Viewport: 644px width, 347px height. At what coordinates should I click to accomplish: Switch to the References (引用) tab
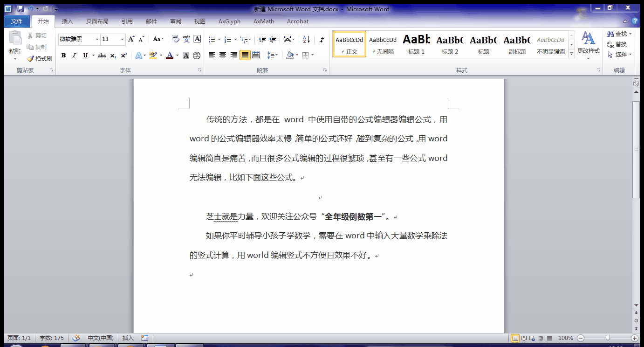click(127, 21)
